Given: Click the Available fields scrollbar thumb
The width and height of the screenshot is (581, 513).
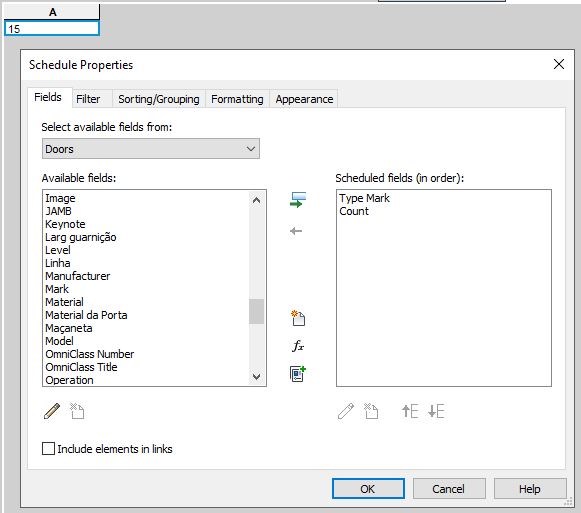Looking at the screenshot, I should click(256, 311).
